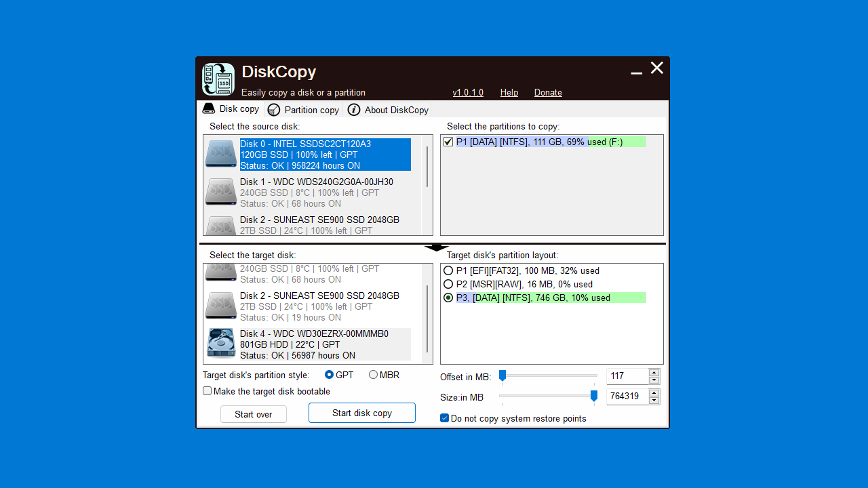Open the v1.0.1.0 version link
868x488 pixels.
[468, 93]
